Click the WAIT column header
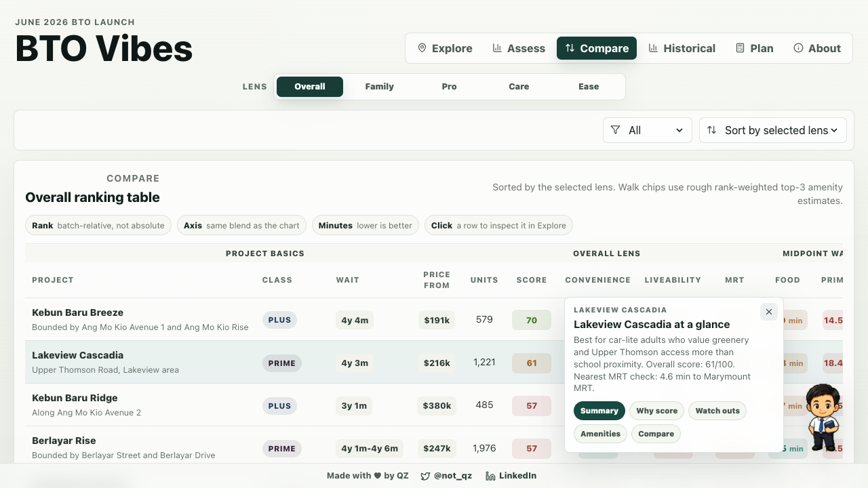Viewport: 868px width, 488px height. tap(347, 280)
